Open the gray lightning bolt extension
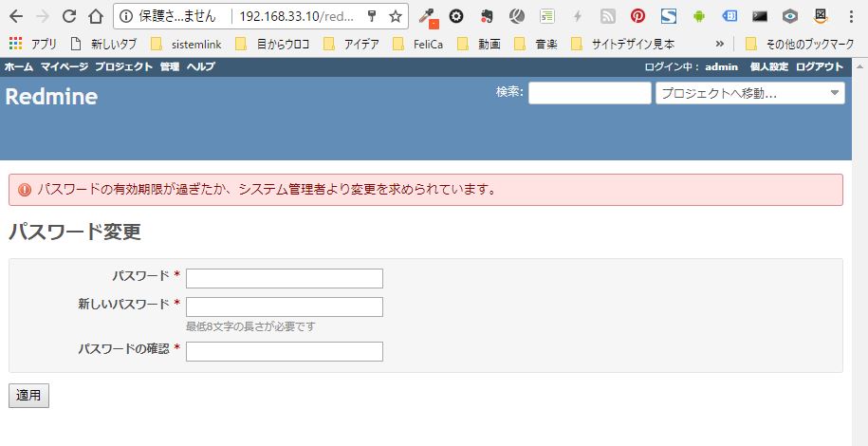Screen dimensions: 868x446 tap(578, 16)
